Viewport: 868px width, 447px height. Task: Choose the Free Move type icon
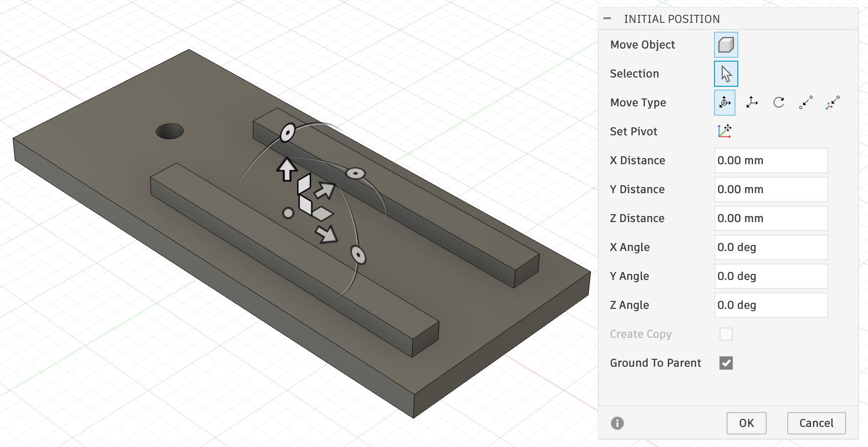(725, 103)
